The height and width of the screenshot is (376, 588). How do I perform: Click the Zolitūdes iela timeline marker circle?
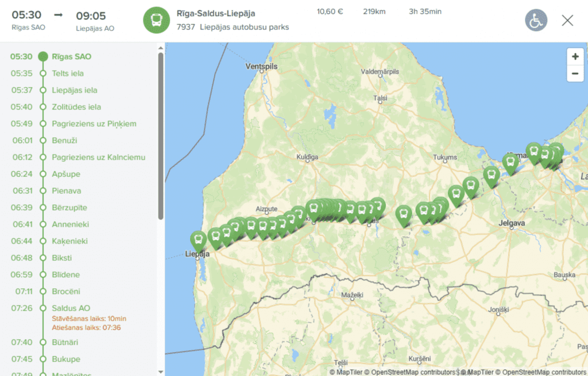[43, 107]
